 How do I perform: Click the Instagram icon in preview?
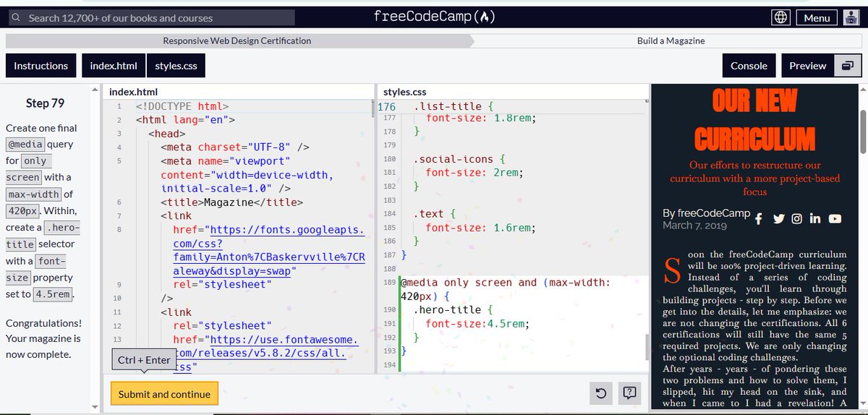796,218
